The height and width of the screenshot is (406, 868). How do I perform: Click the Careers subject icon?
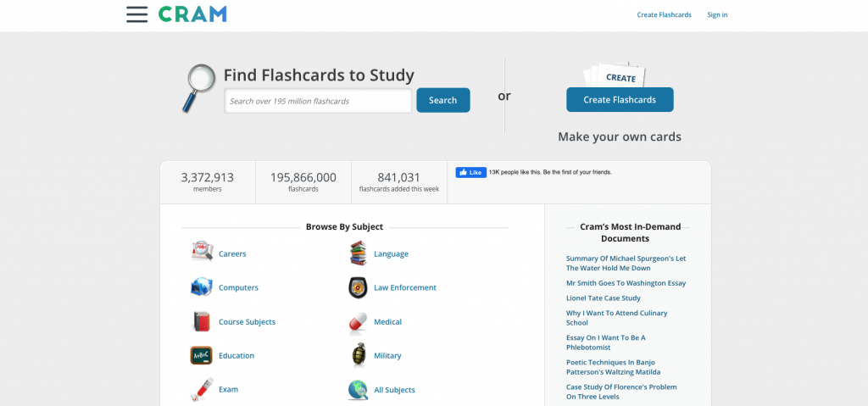pos(202,253)
